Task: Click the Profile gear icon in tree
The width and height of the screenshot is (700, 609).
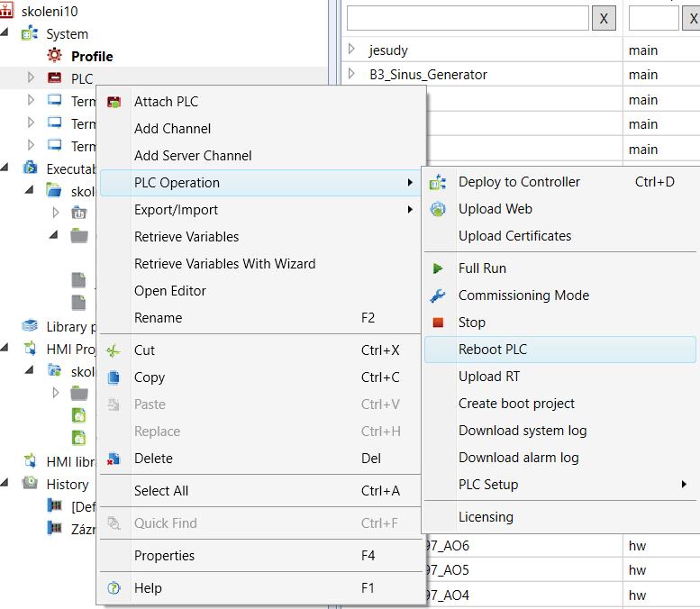Action: (x=55, y=56)
